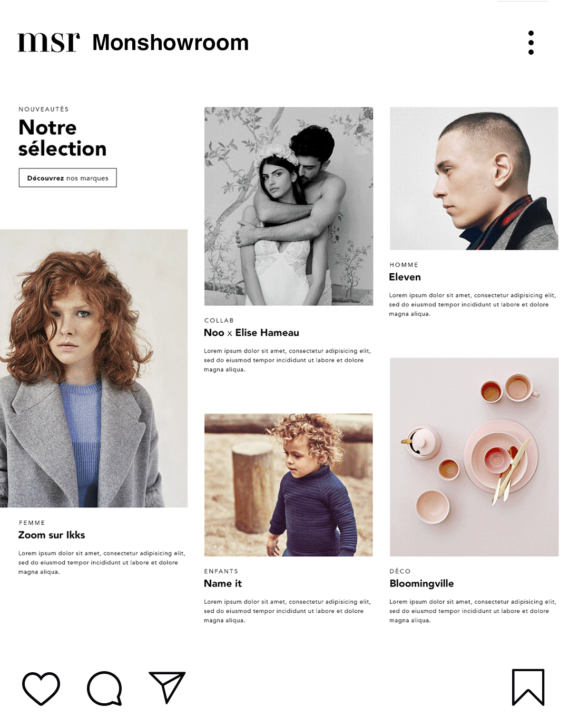Open the Bloomingville article title
569x728 pixels.
click(421, 583)
